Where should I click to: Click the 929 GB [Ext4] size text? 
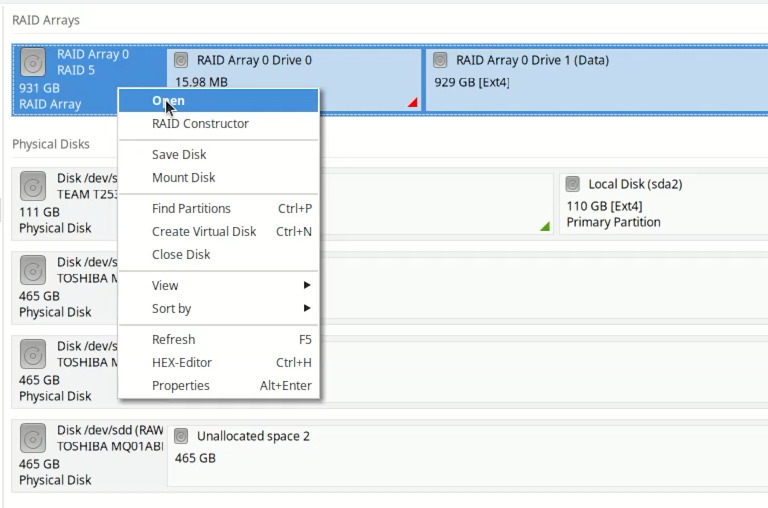pyautogui.click(x=472, y=82)
